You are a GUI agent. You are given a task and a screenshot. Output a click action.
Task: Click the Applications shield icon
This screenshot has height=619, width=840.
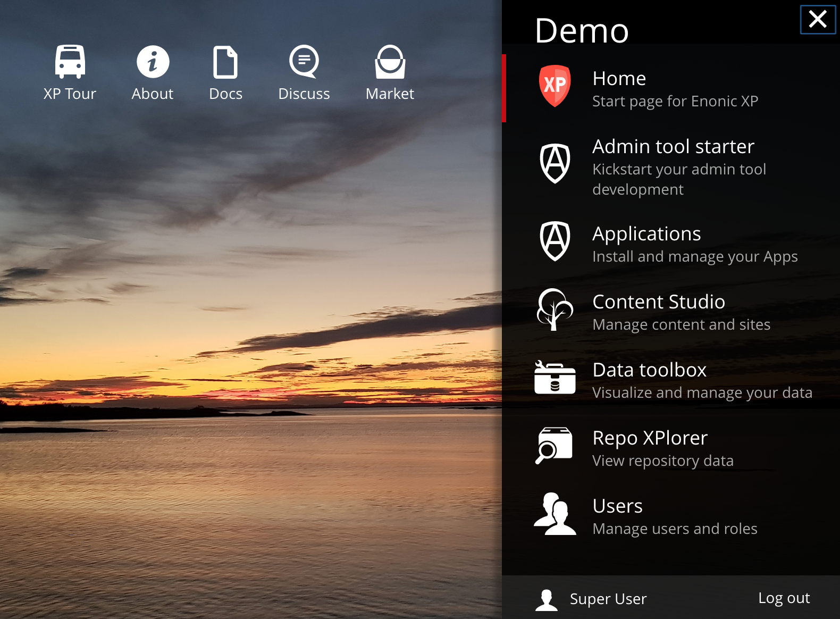(555, 241)
